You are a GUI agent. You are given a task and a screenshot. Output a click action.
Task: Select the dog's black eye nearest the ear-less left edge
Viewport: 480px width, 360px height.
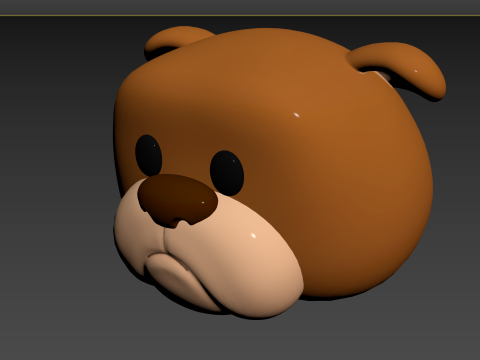point(148,155)
